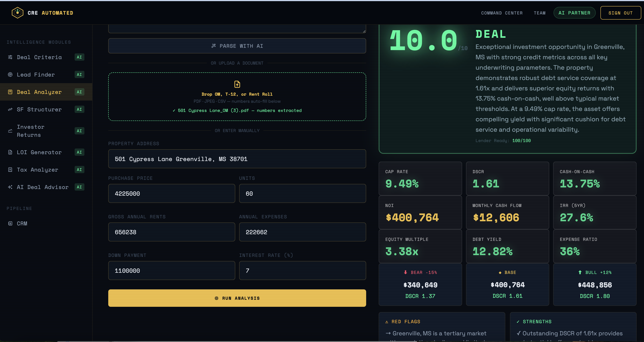Click the Gross Annual Rents field
Image resolution: width=644 pixels, height=342 pixels.
[172, 232]
